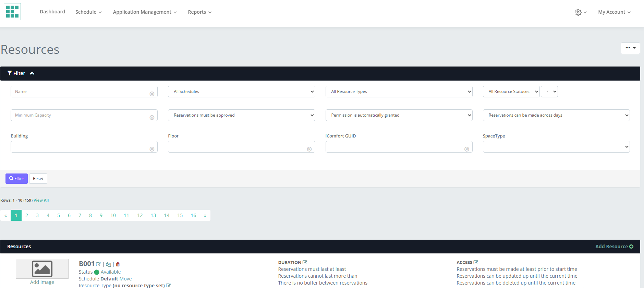The height and width of the screenshot is (288, 644).
Task: Edit the DURATION settings via its pencil icon
Action: click(x=305, y=262)
